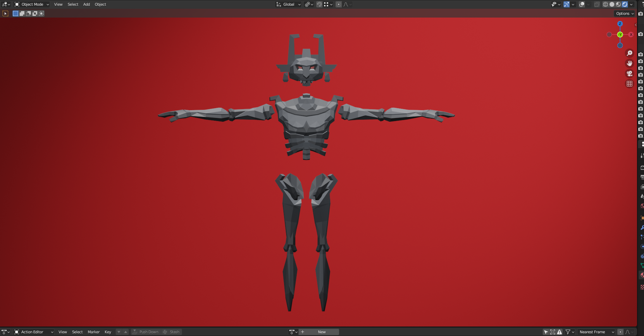Open Action Editor mode selector
Screen dimensions: 644x336
34,332
